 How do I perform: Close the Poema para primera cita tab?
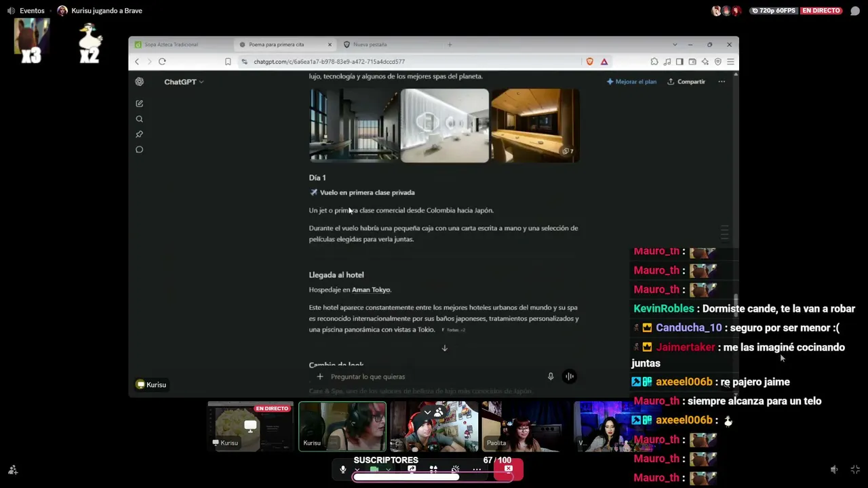click(330, 45)
